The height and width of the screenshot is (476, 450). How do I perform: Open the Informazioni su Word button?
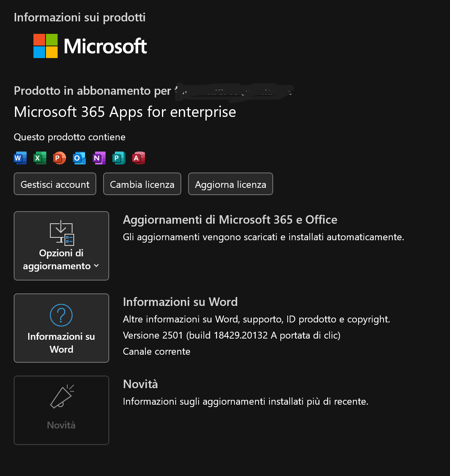point(61,328)
